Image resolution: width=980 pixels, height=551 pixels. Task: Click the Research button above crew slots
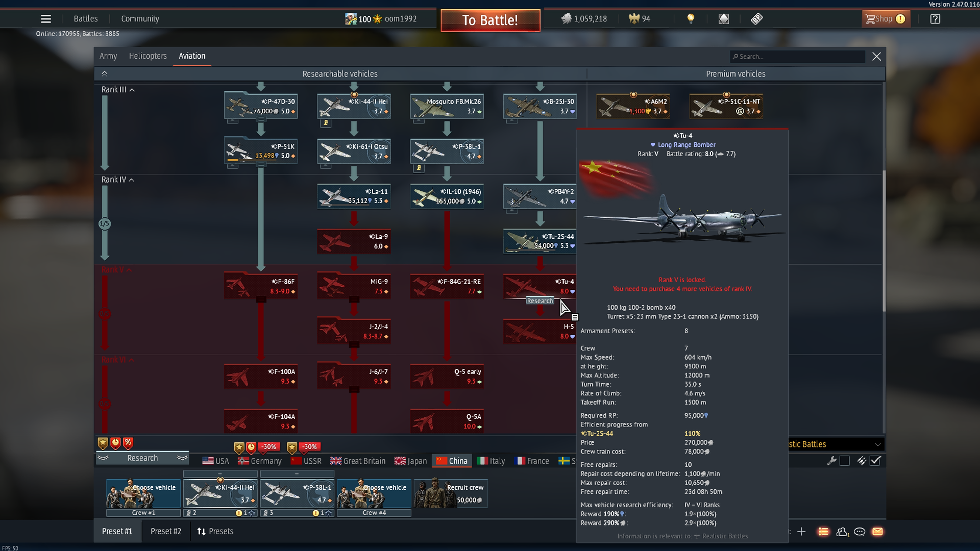142,458
